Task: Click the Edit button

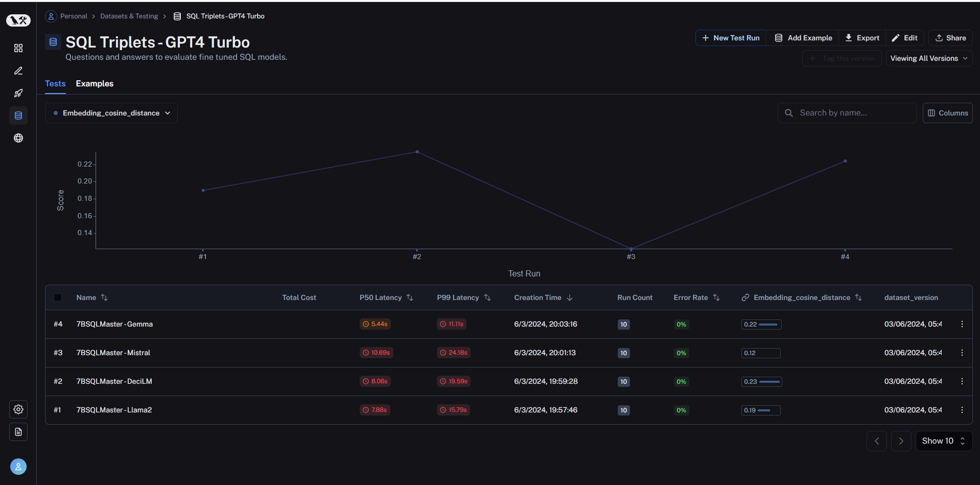Action: 905,38
